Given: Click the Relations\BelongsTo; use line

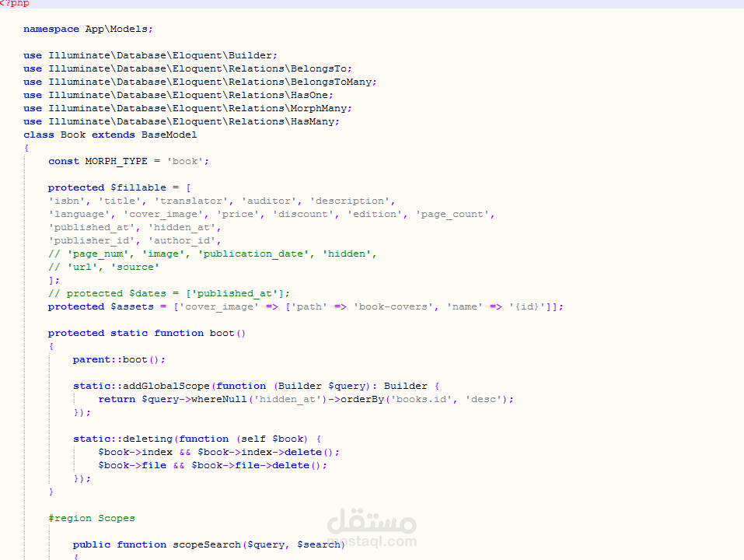Looking at the screenshot, I should pos(187,68).
